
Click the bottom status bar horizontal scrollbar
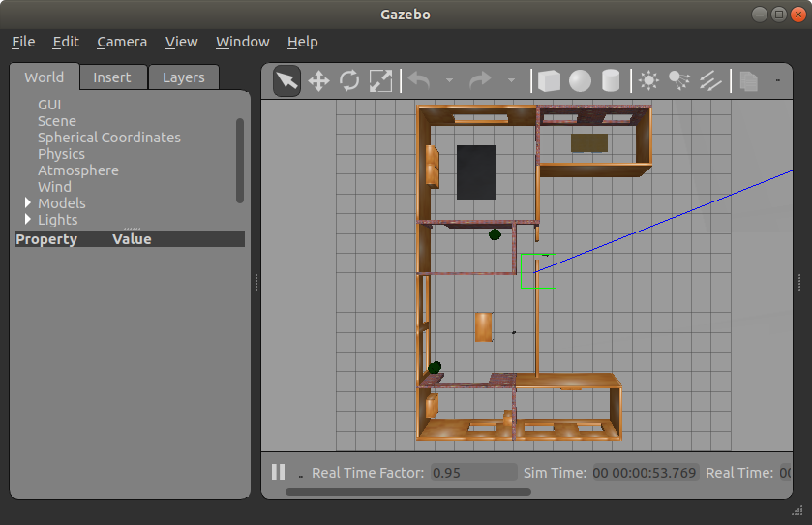pos(408,492)
